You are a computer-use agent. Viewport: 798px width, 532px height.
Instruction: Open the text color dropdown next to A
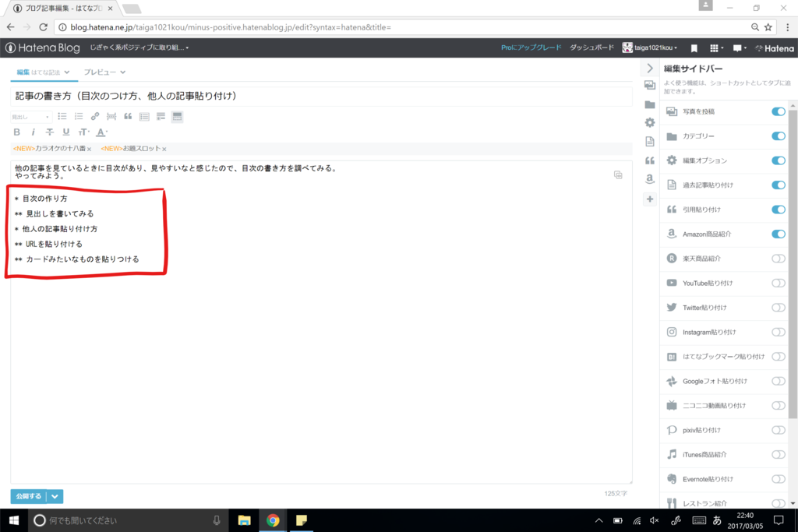point(107,132)
